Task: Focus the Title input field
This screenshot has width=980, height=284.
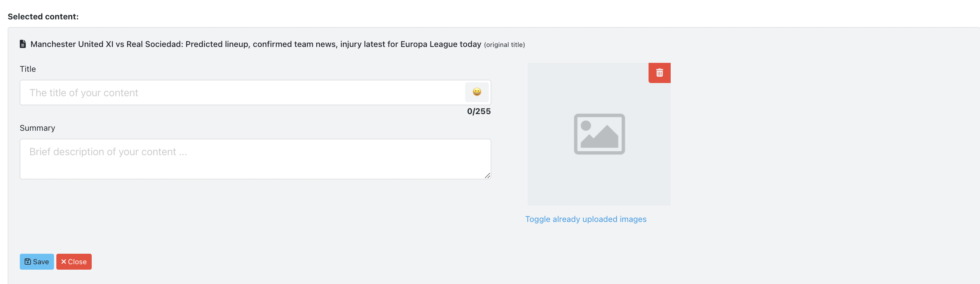Action: click(x=242, y=92)
